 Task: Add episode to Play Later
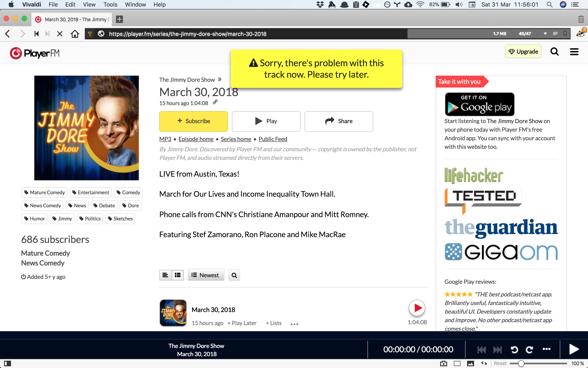coord(242,323)
